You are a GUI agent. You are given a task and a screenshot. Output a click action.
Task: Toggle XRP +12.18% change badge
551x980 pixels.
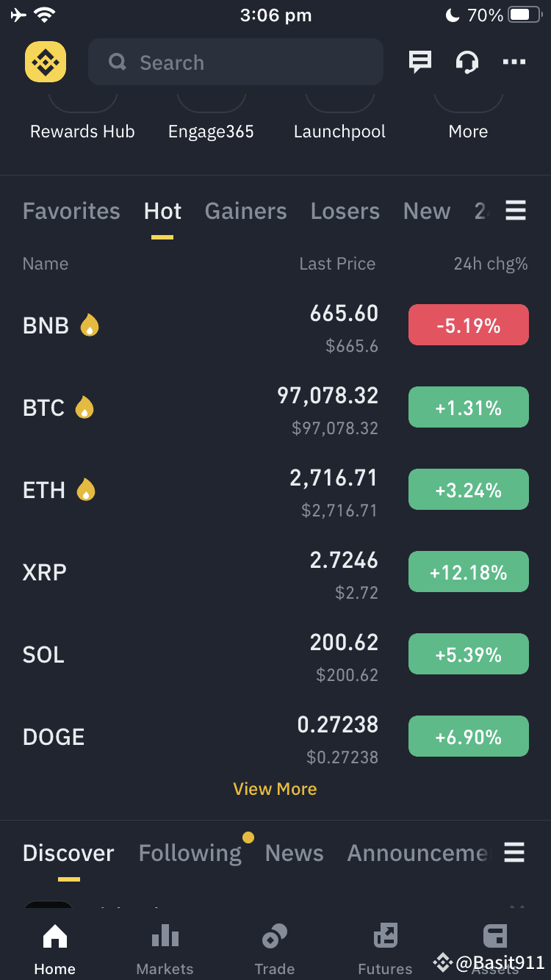[469, 572]
